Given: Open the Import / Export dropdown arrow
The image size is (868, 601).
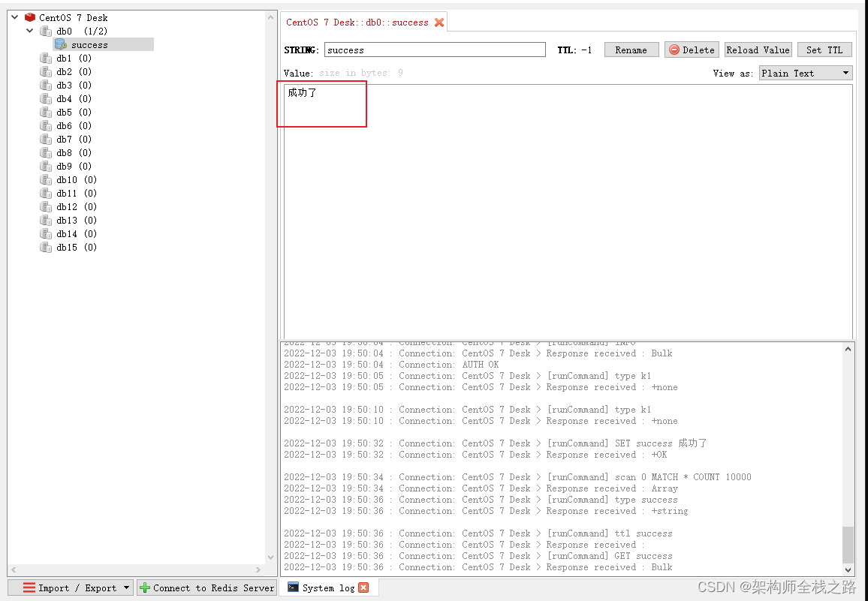Looking at the screenshot, I should point(125,587).
